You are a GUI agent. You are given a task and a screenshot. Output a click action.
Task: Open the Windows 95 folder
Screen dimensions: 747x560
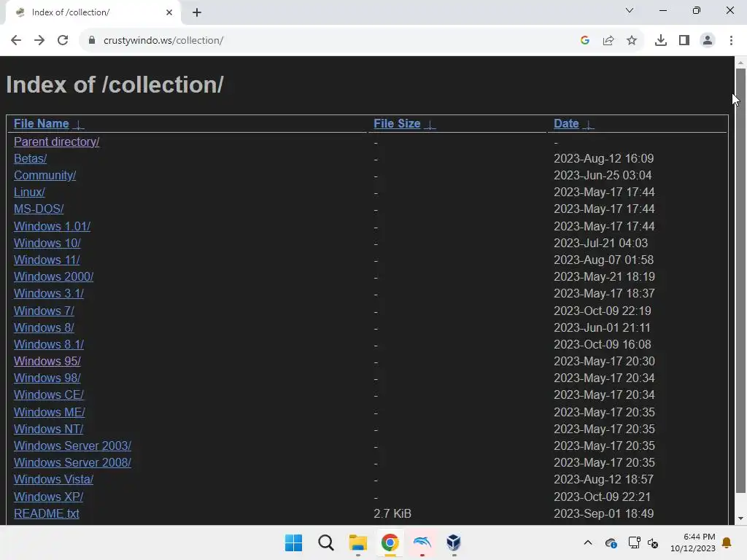[x=47, y=362]
